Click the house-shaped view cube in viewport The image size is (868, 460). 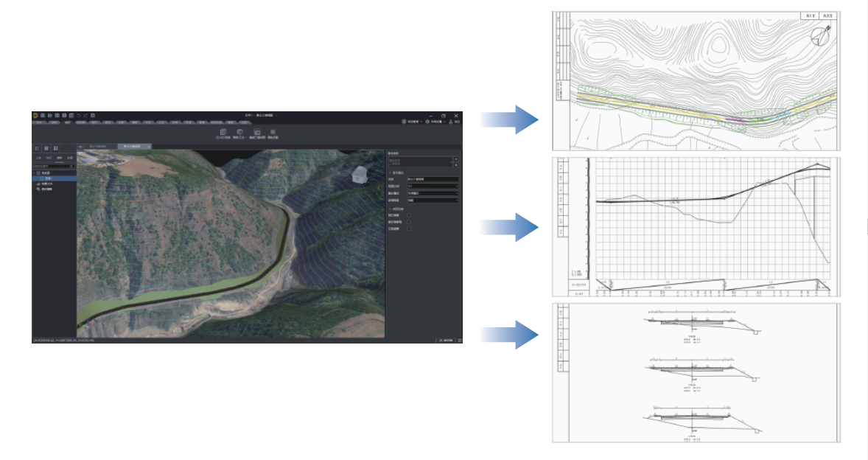point(360,175)
